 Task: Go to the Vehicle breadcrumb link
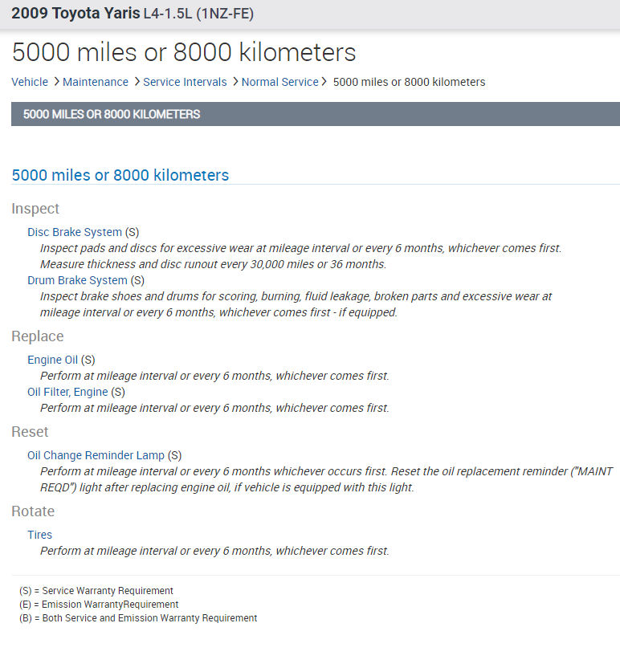[30, 82]
